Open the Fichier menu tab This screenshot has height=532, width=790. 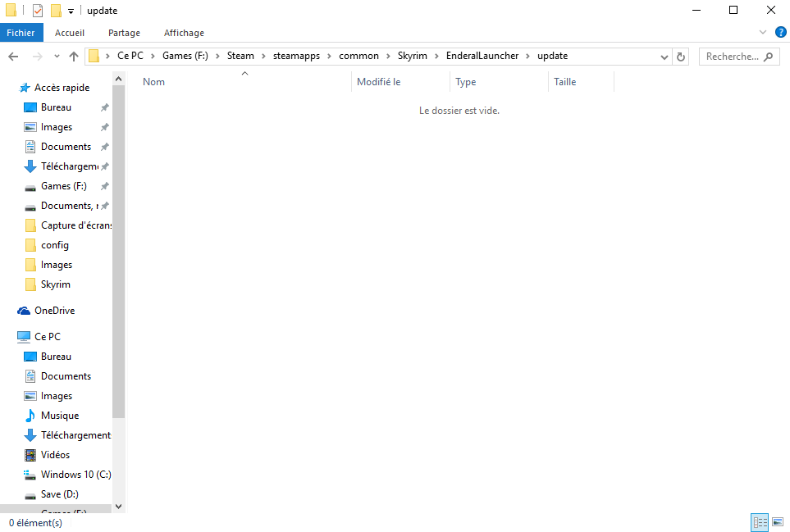[x=21, y=33]
